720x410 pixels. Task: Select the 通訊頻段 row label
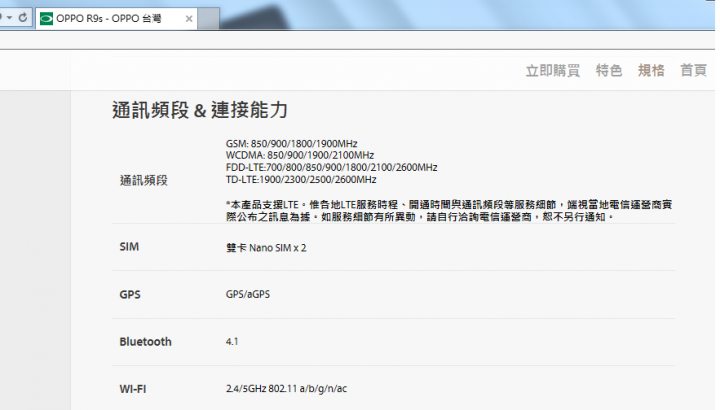144,180
